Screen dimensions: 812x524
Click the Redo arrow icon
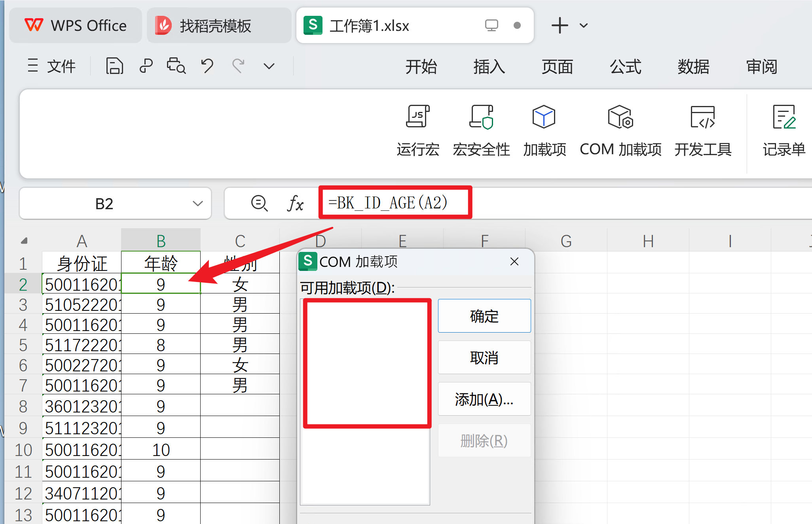[238, 66]
